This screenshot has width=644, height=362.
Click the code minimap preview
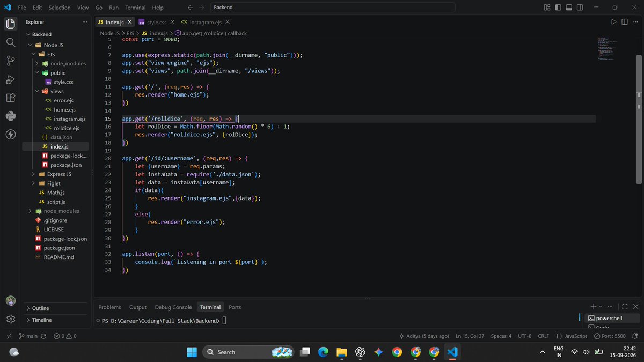[609, 49]
